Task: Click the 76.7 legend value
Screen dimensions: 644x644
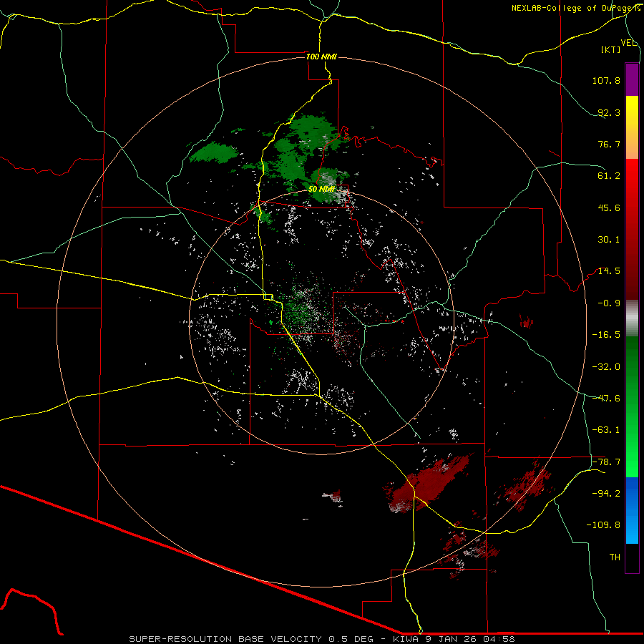Action: [609, 144]
